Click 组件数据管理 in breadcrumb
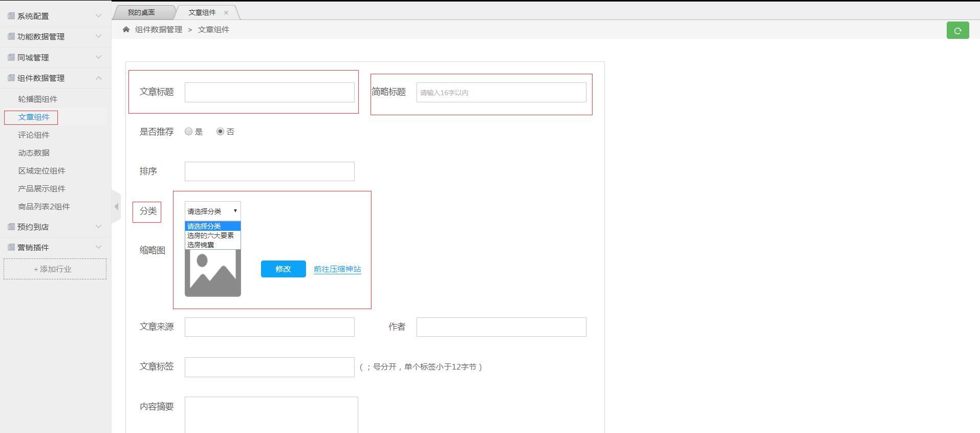The width and height of the screenshot is (980, 433). click(159, 30)
